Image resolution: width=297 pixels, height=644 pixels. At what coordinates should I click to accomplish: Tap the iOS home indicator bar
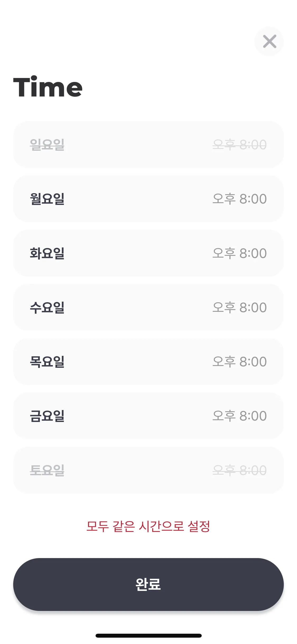pyautogui.click(x=148, y=636)
